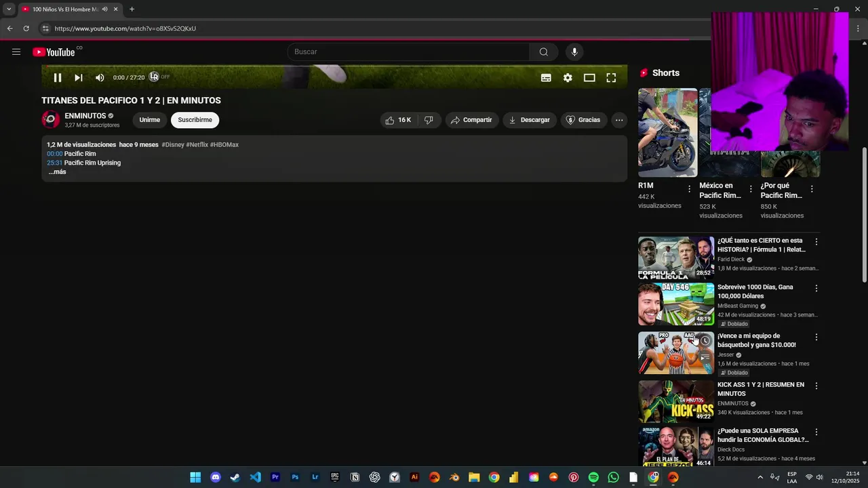868x488 pixels.
Task: Launch Visual Studio Code from taskbar
Action: [x=255, y=477]
